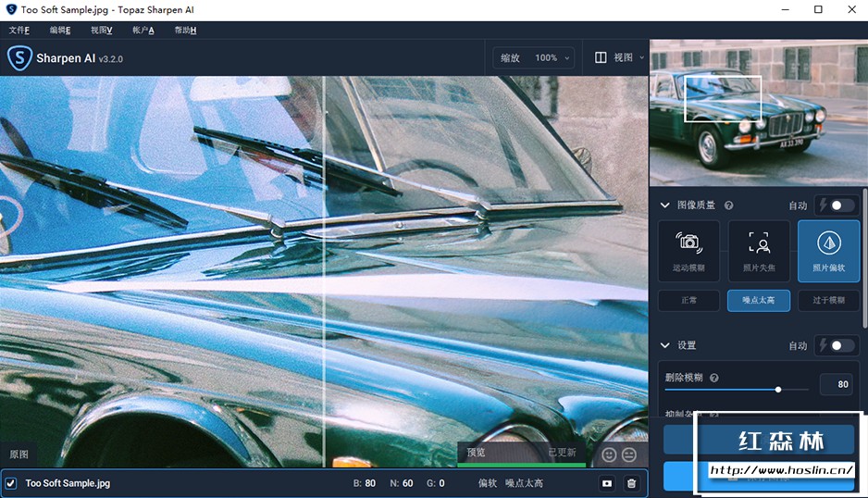Click the 已更新 updated status text
This screenshot has width=868, height=498.
[562, 453]
